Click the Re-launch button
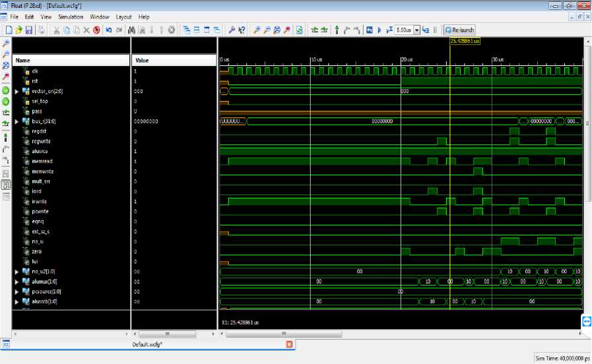 459,30
